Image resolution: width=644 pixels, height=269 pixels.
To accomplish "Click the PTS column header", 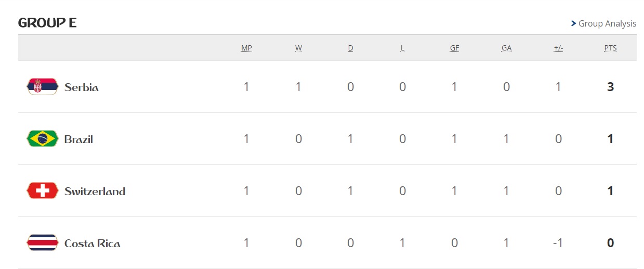I will pyautogui.click(x=610, y=48).
